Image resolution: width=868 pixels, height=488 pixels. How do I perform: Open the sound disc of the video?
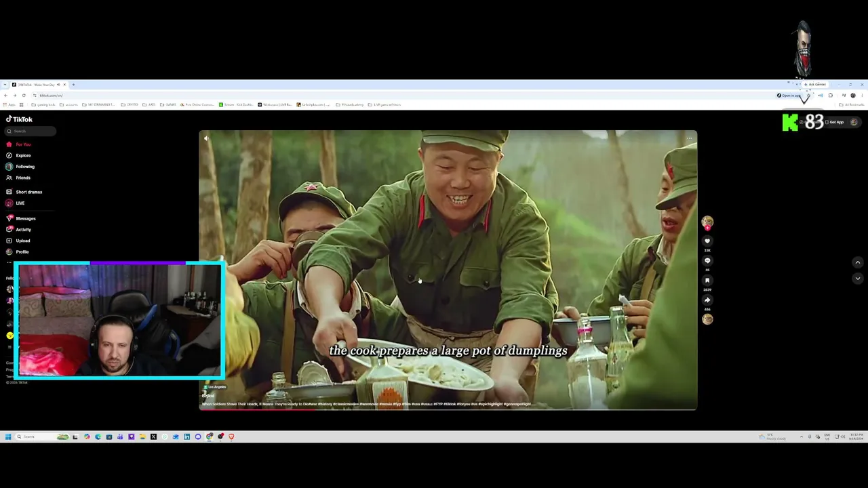[707, 319]
